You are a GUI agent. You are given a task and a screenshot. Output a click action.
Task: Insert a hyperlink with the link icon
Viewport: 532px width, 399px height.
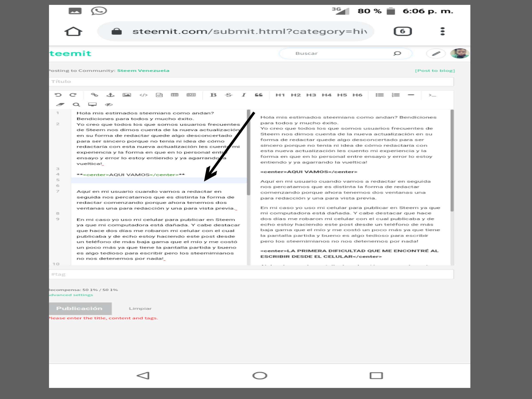coord(94,95)
